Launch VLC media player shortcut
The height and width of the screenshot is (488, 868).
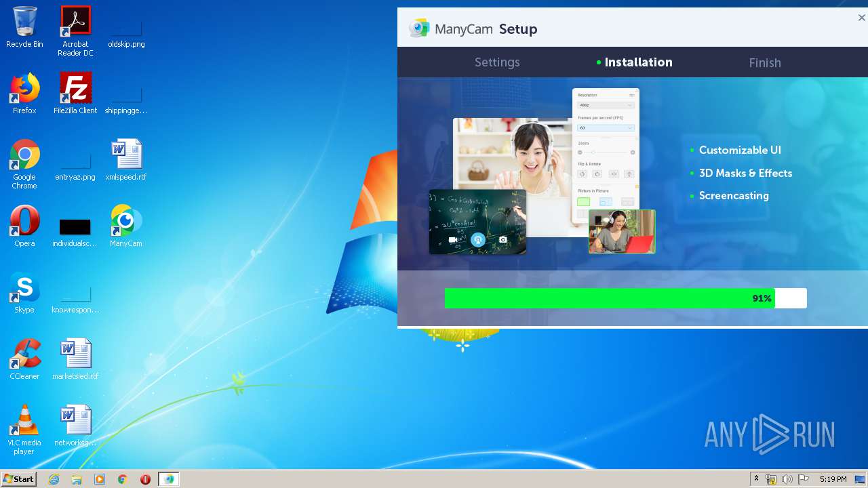click(x=24, y=430)
